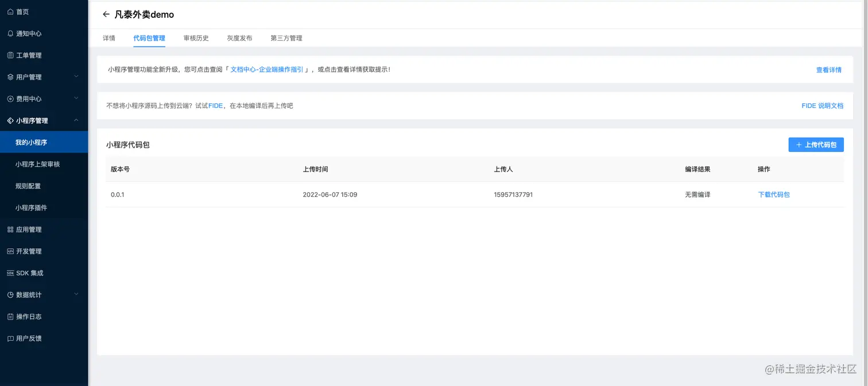Go to the 第三方管理 tab
Viewport: 868px width, 386px height.
click(286, 38)
